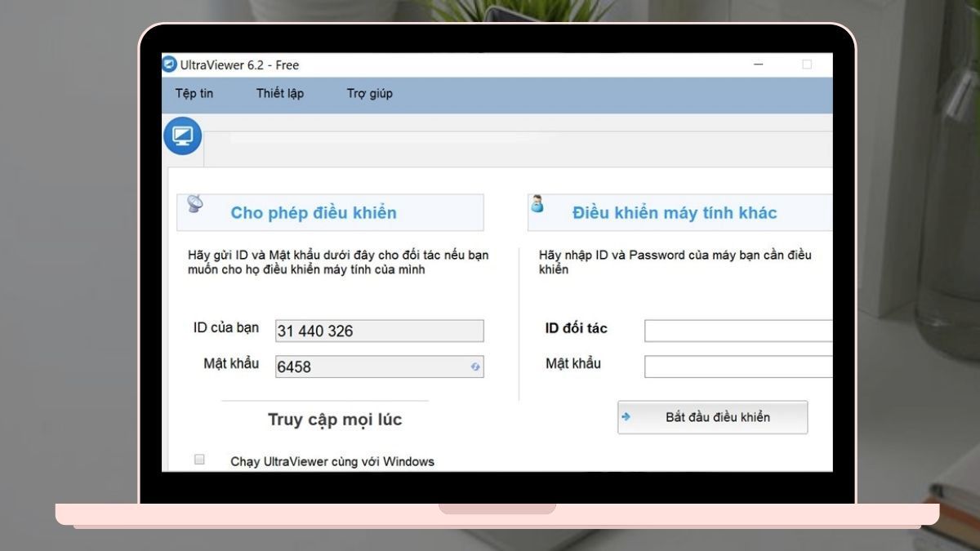Click the ID của bạn label
Screen dimensions: 980x551
pos(226,327)
